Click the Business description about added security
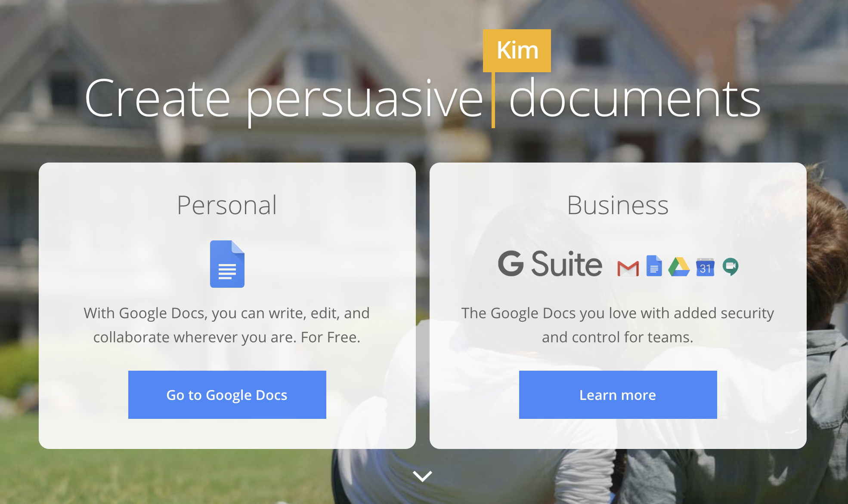Image resolution: width=848 pixels, height=504 pixels. (618, 325)
